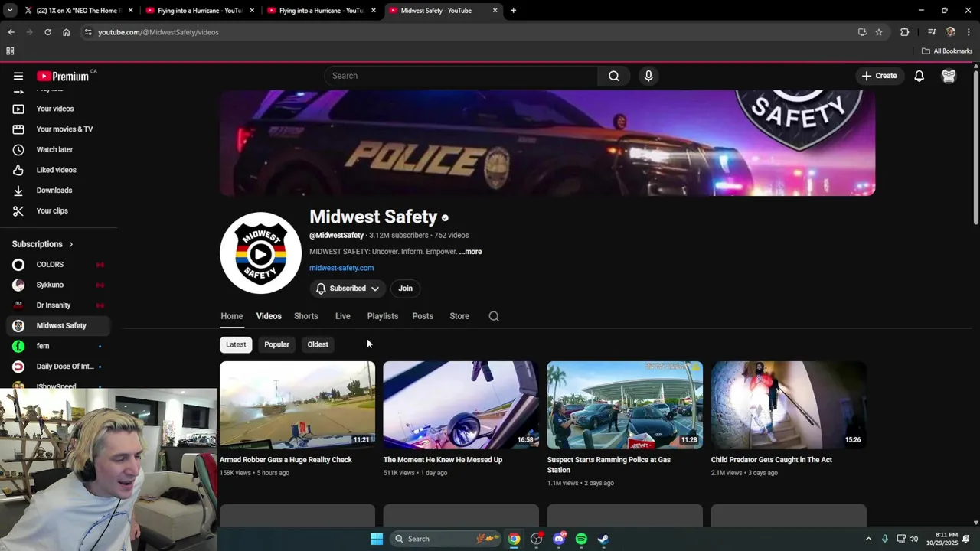980x551 pixels.
Task: Expand channel description with more
Action: (x=470, y=252)
